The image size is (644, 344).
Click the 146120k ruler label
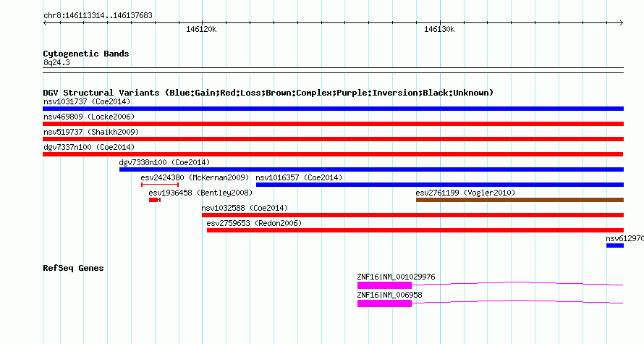click(201, 29)
